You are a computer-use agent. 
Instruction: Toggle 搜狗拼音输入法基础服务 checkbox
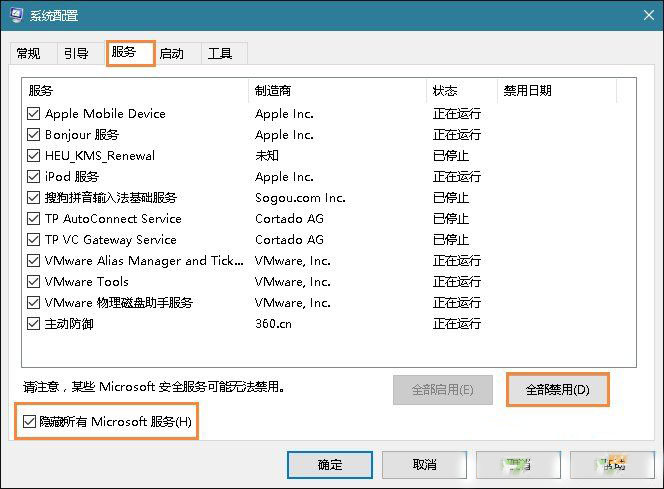pyautogui.click(x=35, y=198)
